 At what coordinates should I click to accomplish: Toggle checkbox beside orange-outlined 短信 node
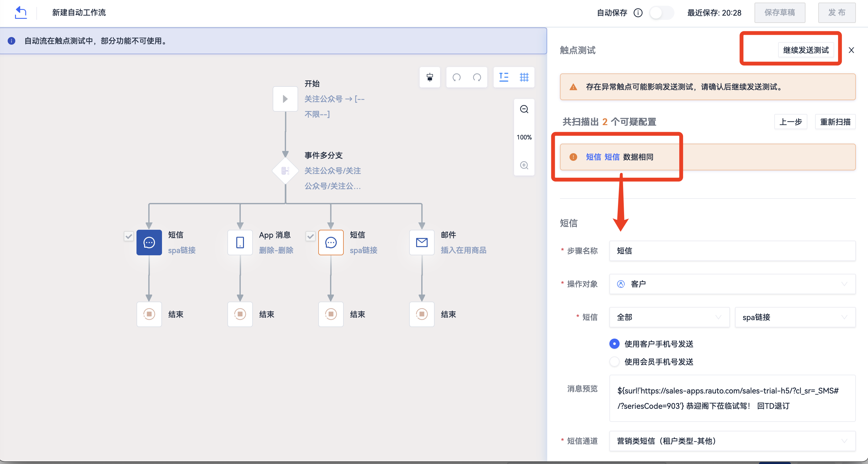point(311,236)
